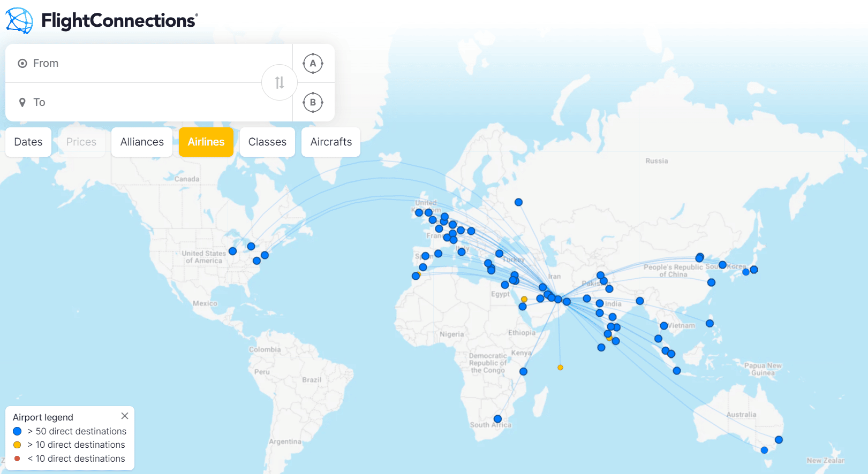
Task: Select the airport marker in Russia
Action: point(518,202)
